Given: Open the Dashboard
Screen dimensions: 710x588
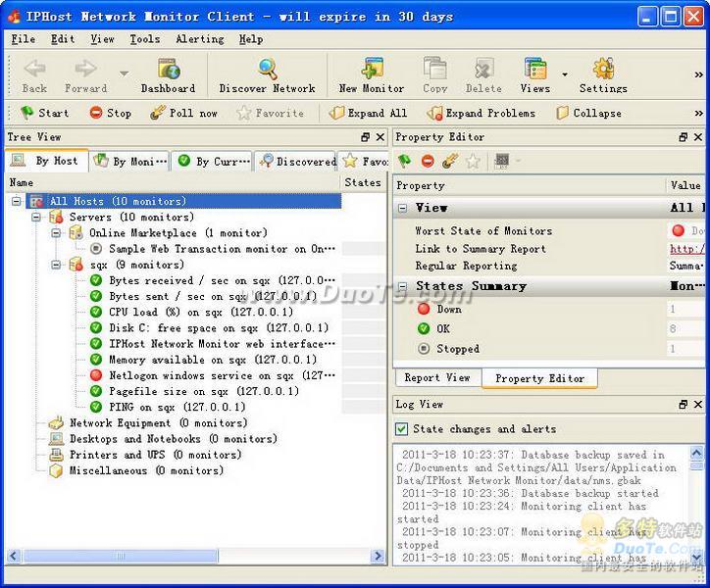Looking at the screenshot, I should (168, 75).
